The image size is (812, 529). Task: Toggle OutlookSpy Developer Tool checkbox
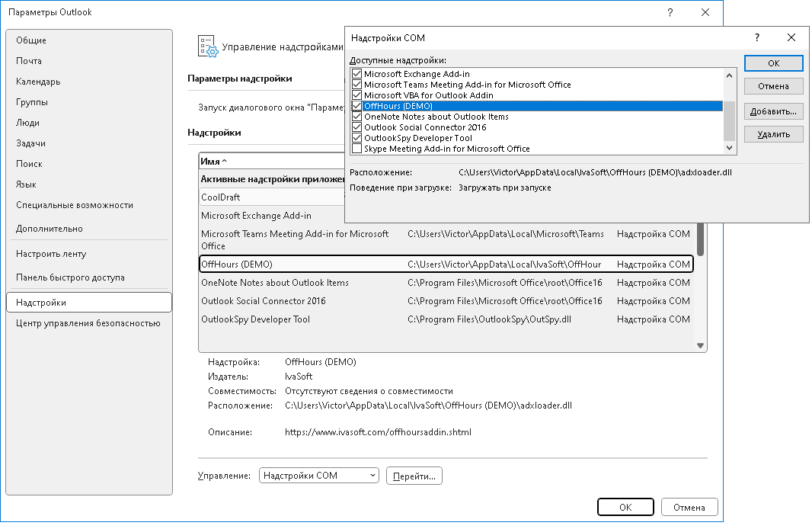tap(356, 138)
